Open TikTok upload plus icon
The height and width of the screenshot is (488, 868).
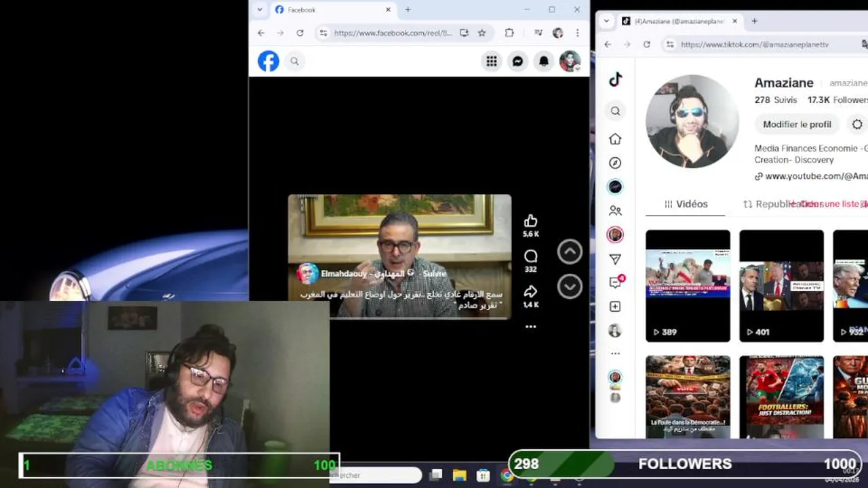click(x=615, y=306)
